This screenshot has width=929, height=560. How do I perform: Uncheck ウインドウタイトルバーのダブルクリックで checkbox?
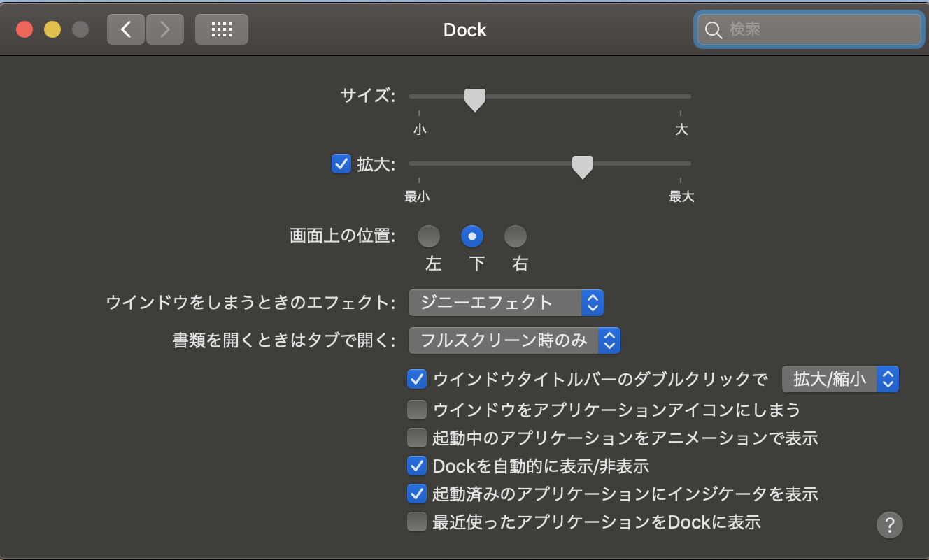417,380
